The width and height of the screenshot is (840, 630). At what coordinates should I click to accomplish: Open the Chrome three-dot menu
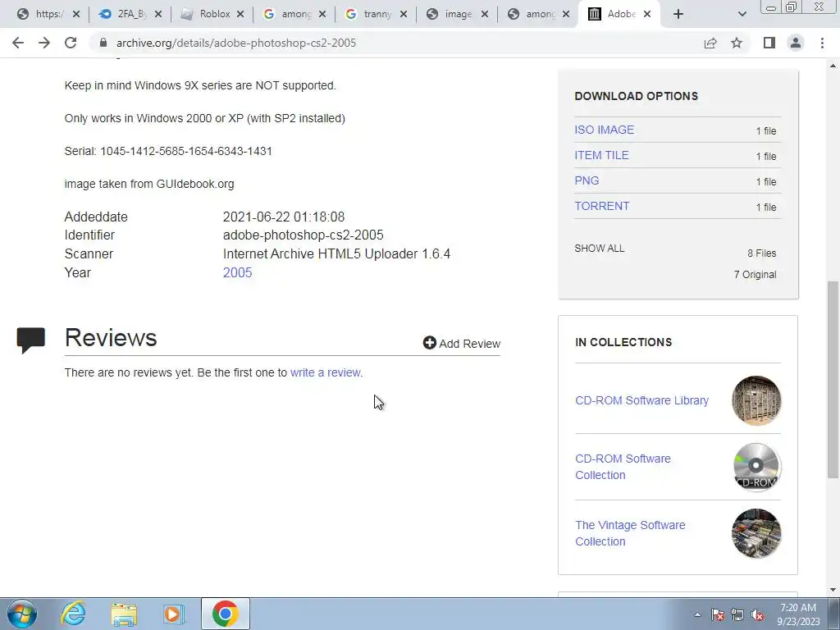click(822, 43)
